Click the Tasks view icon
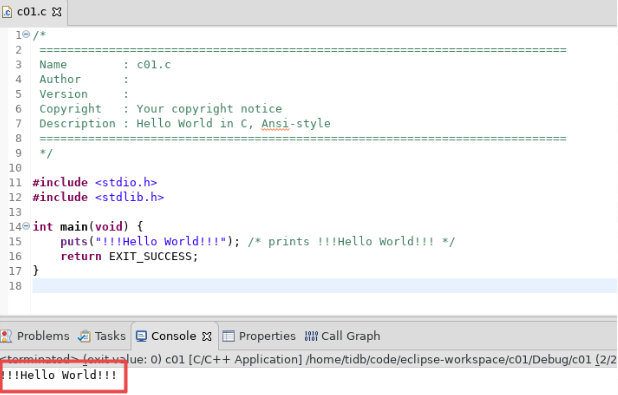Screen dimensions: 618x395 click(84, 336)
